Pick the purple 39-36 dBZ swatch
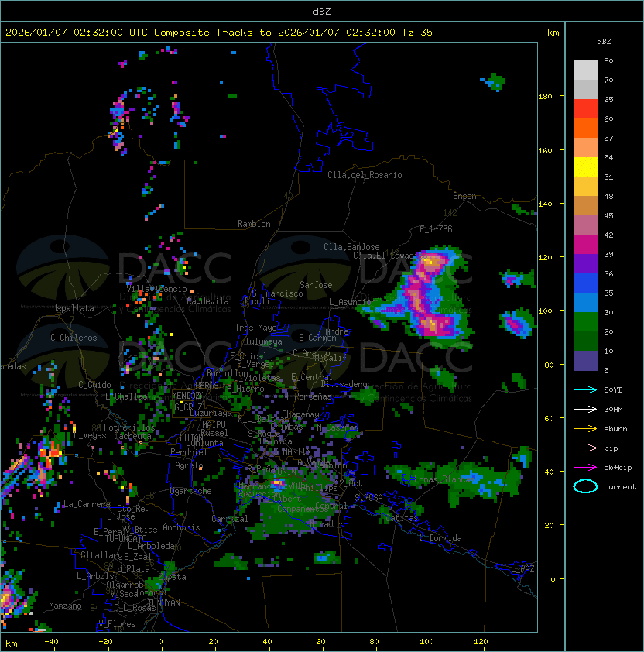 [585, 263]
